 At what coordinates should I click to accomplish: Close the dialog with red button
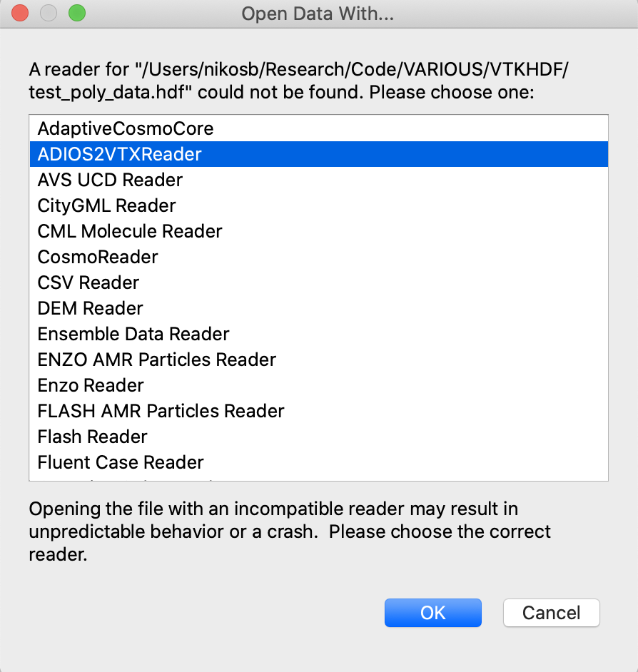(x=21, y=13)
